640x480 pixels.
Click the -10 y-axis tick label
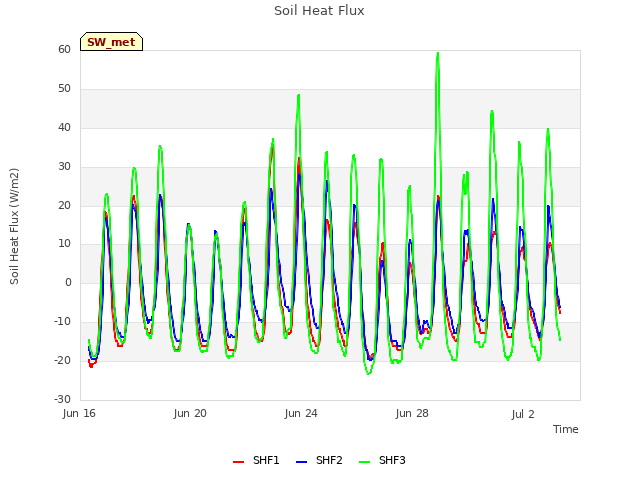point(62,322)
